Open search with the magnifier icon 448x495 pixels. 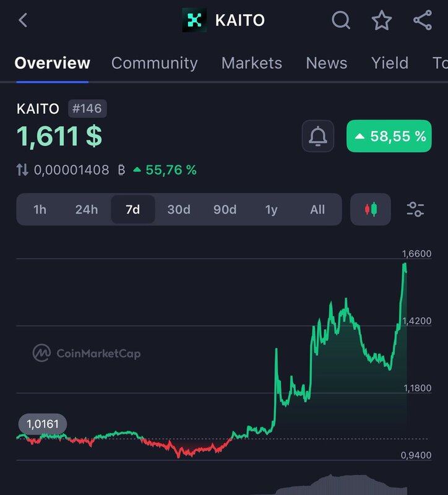click(x=341, y=20)
